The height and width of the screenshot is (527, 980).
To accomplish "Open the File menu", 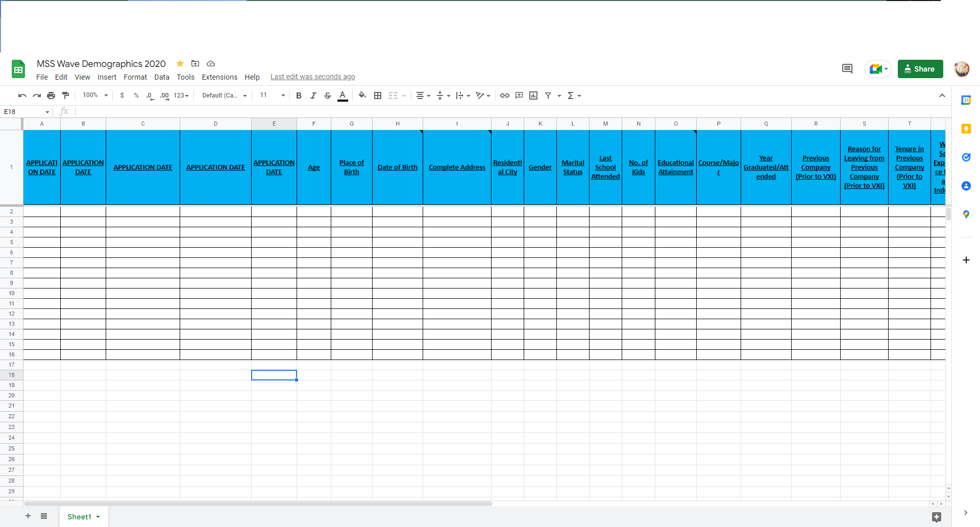I will click(x=42, y=77).
